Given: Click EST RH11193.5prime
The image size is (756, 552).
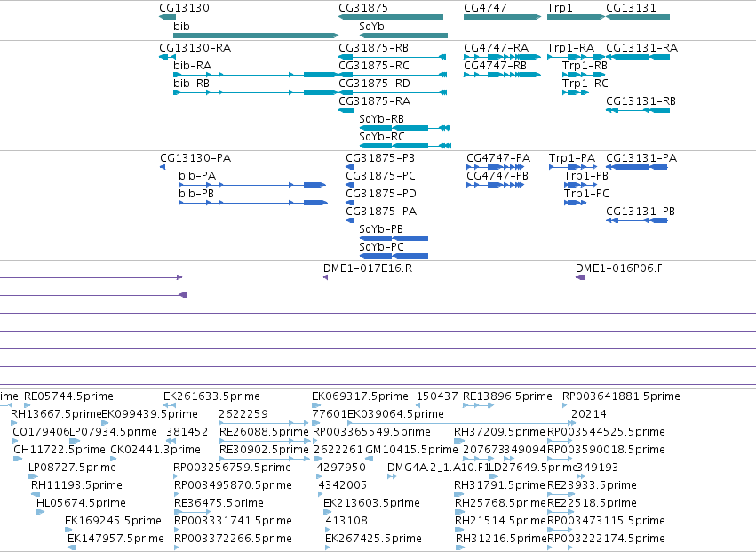Looking at the screenshot, I should coord(76,485).
